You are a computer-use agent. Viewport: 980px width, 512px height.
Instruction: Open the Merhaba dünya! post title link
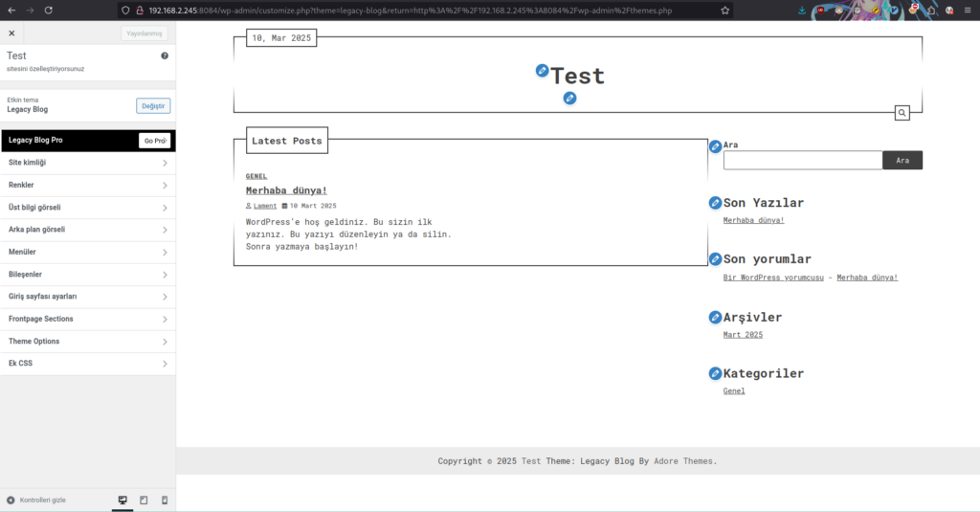click(x=286, y=190)
